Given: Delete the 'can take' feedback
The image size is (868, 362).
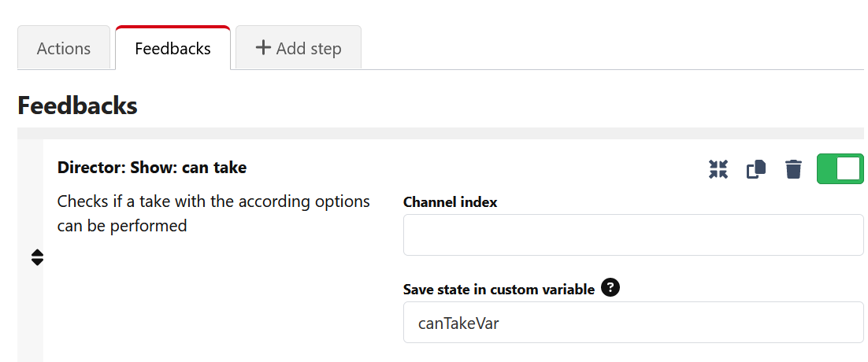Looking at the screenshot, I should (794, 169).
